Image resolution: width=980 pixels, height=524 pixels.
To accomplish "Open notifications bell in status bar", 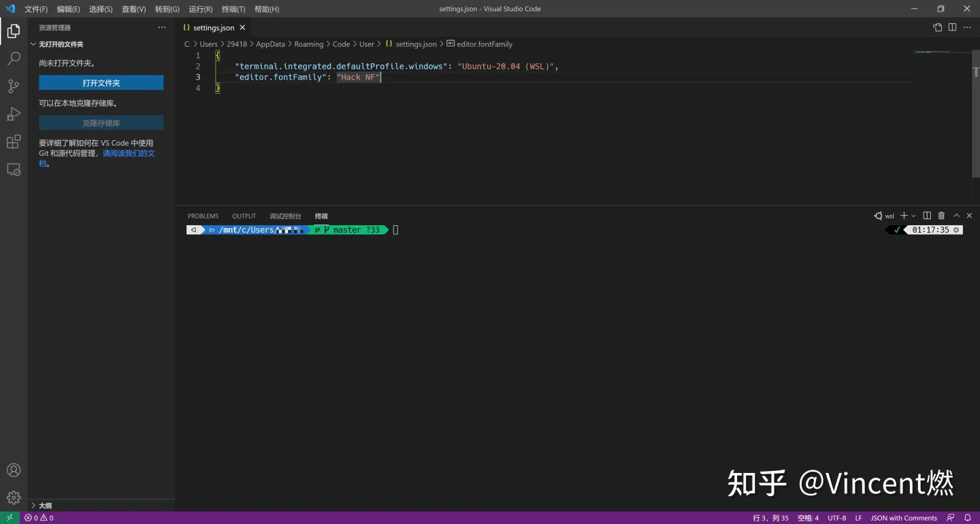I will click(x=967, y=518).
